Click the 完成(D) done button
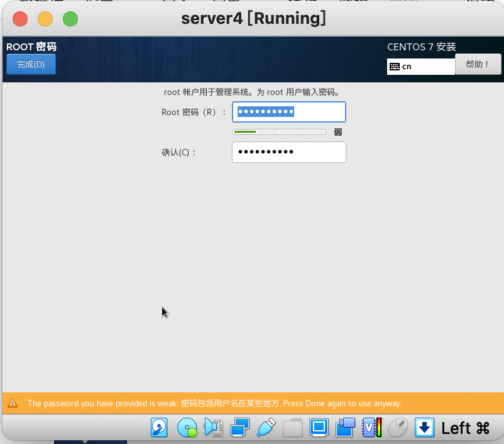Screen dimensions: 504x444 pos(31,64)
